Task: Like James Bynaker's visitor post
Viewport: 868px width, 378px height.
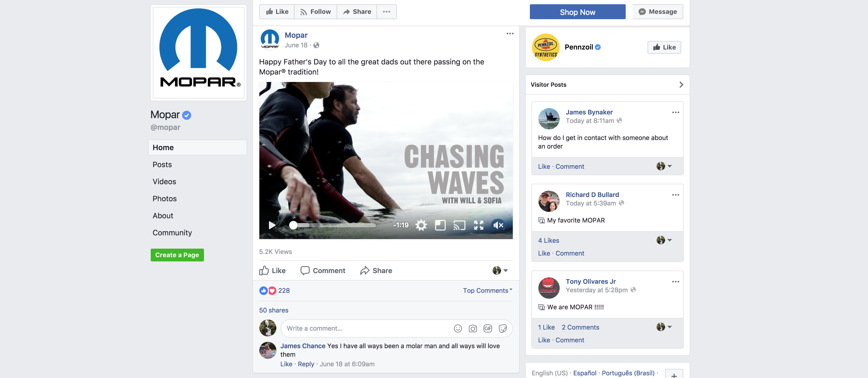Action: pyautogui.click(x=544, y=166)
